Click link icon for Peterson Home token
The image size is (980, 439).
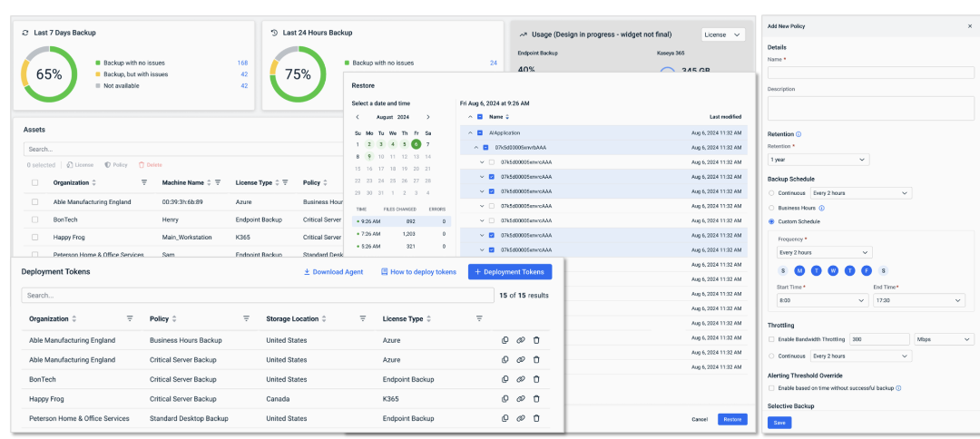[521, 418]
